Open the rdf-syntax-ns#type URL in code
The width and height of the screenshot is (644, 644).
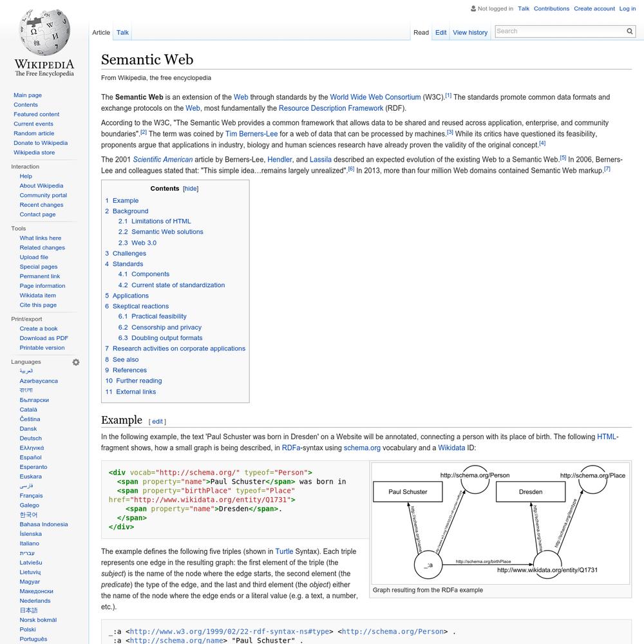pos(230,631)
